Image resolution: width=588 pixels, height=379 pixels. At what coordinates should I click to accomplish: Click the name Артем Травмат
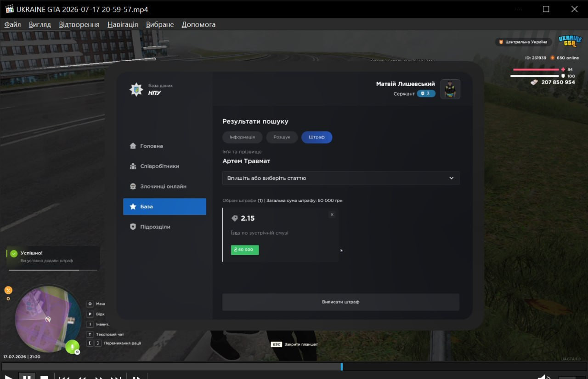[x=246, y=161]
